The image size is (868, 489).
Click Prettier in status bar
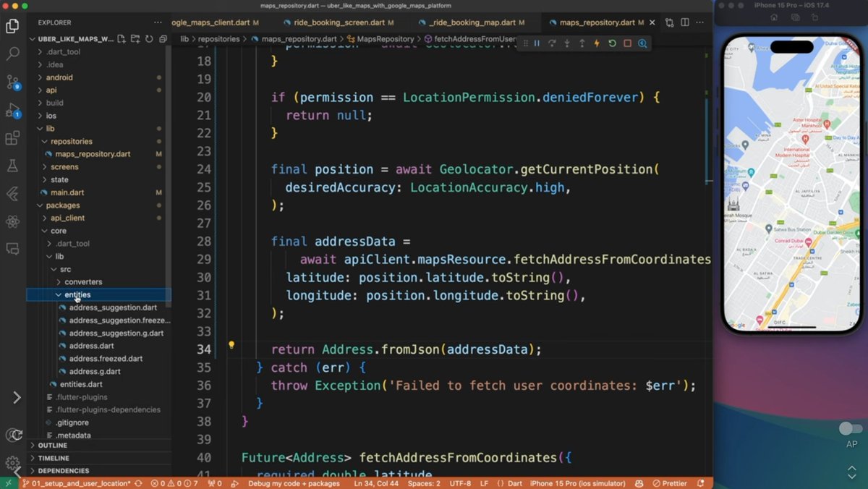click(670, 483)
